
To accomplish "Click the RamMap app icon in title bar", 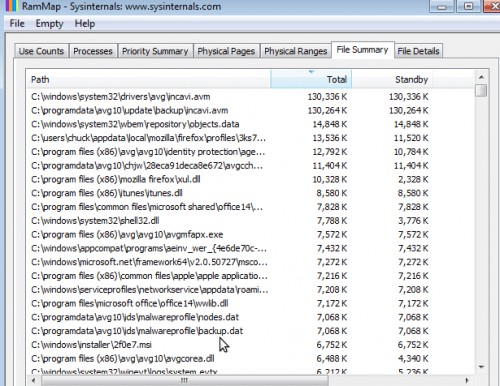I will [x=11, y=6].
